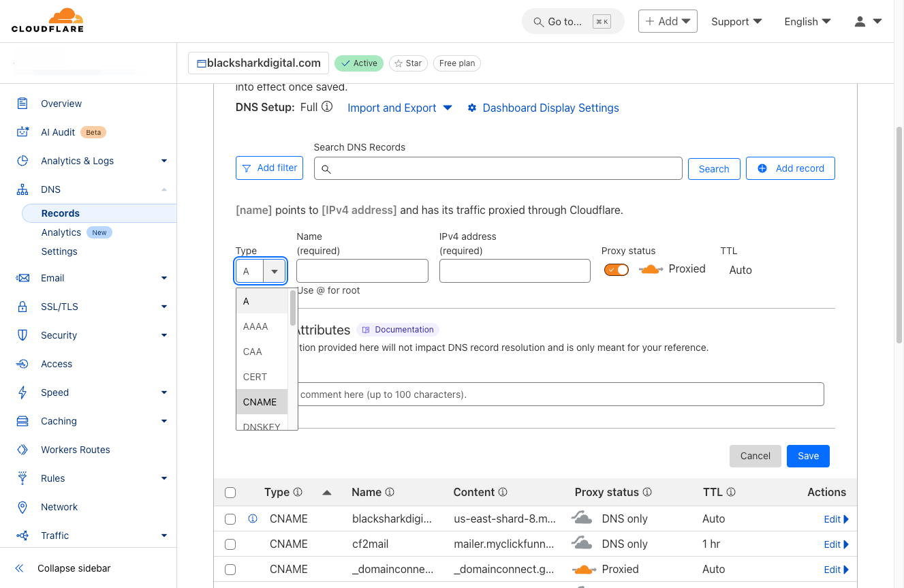
Task: Click the Security shield icon
Action: pyautogui.click(x=22, y=335)
